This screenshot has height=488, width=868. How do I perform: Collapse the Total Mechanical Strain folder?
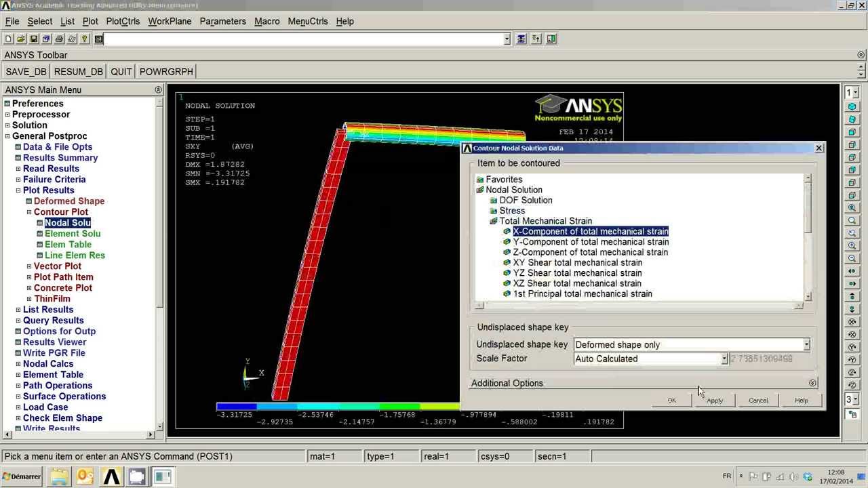[494, 221]
